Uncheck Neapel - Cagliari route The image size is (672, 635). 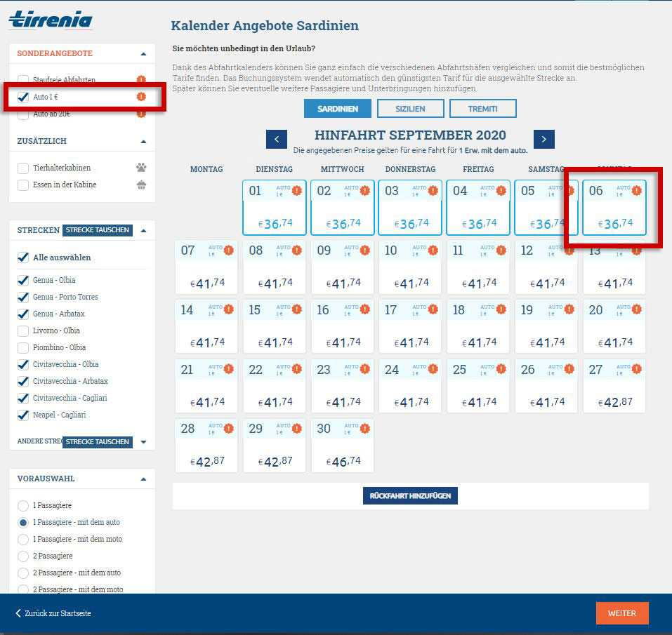pos(23,415)
